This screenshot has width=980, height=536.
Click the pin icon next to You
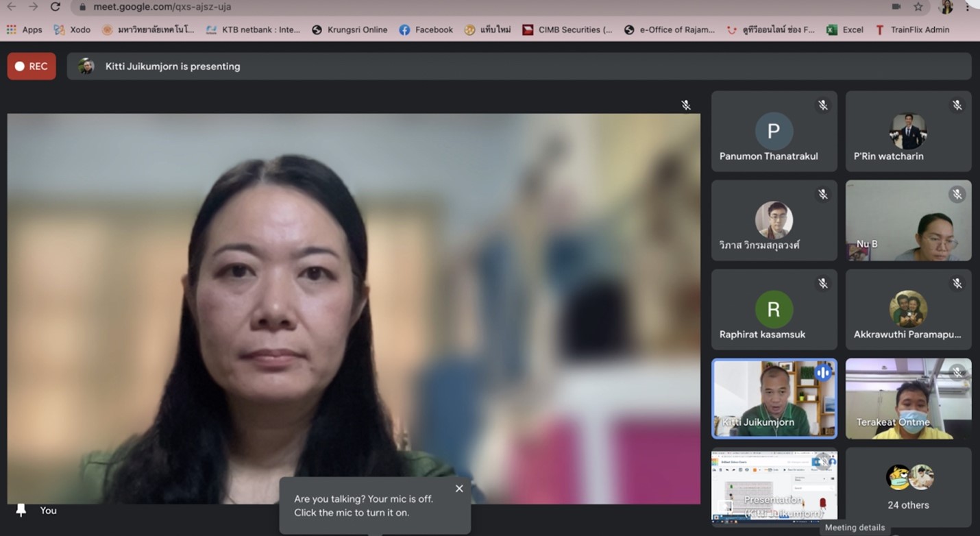[x=21, y=510]
